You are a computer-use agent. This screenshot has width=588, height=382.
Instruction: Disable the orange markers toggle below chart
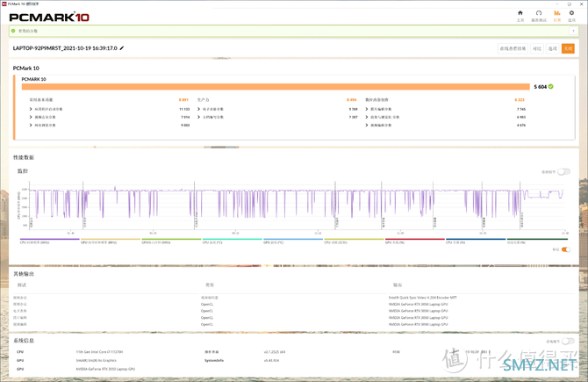point(566,249)
